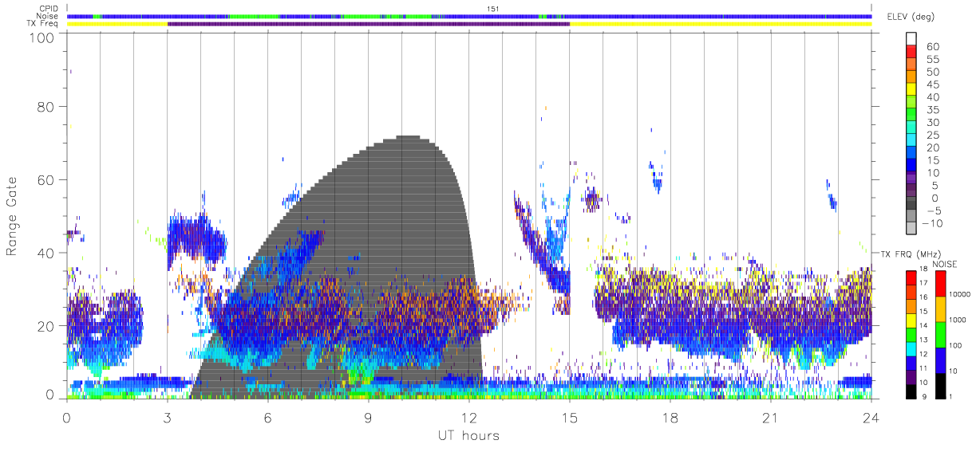The width and height of the screenshot is (980, 452).
Task: Click the blue-green Noise strip at the top
Action: coord(469,16)
